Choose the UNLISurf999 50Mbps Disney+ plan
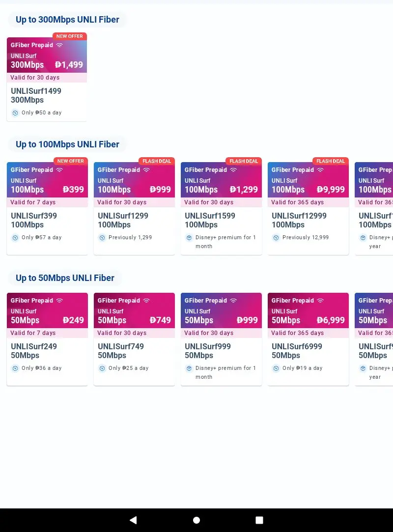The width and height of the screenshot is (393, 532). [221, 339]
